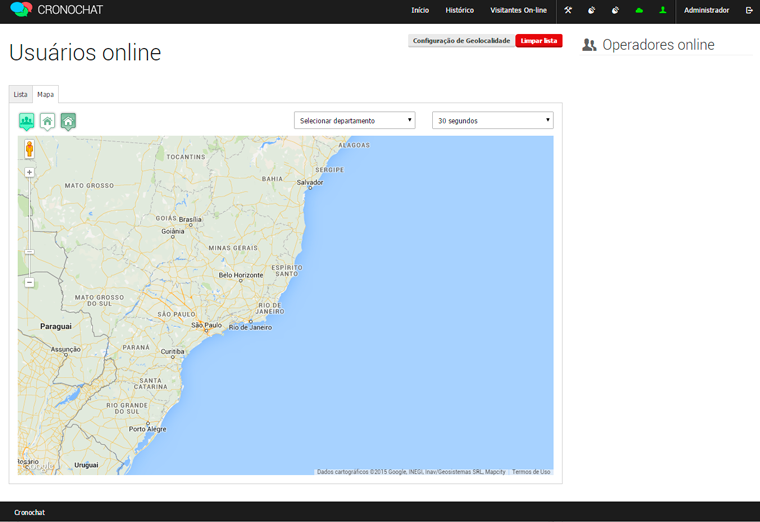
Task: Open the 30 segundos refresh interval dropdown
Action: [x=492, y=120]
